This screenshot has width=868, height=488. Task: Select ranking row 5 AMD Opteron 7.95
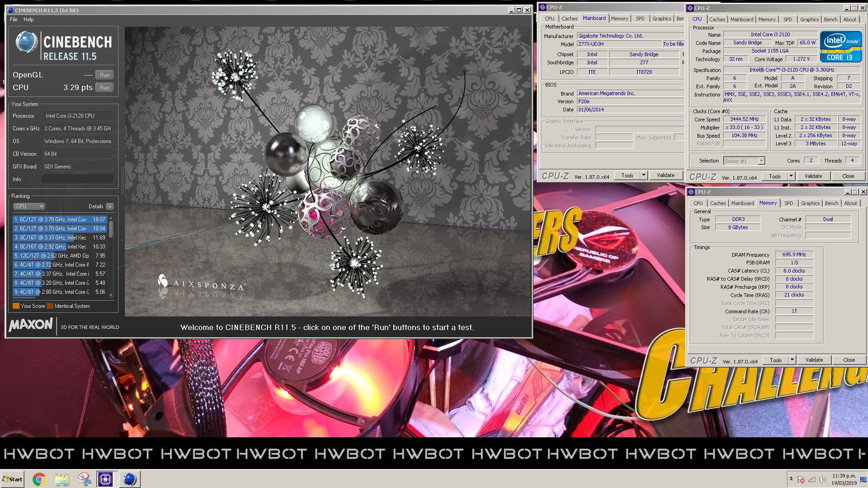[x=60, y=256]
